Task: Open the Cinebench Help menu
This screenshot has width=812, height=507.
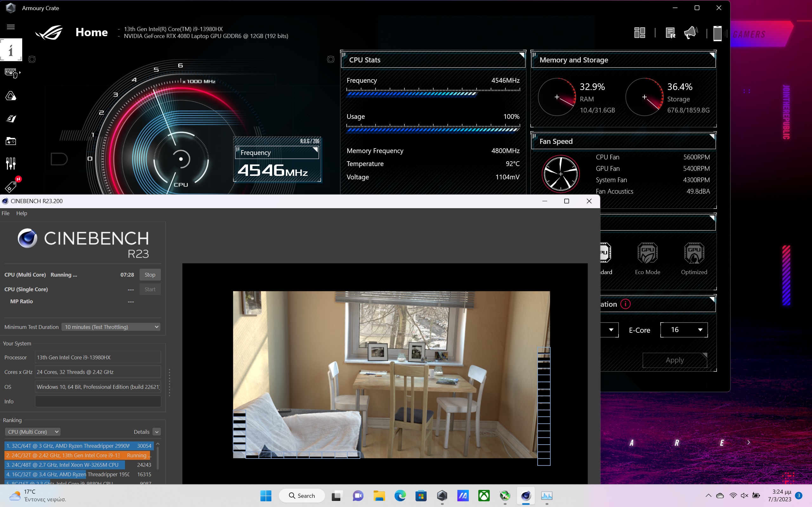Action: pos(22,213)
